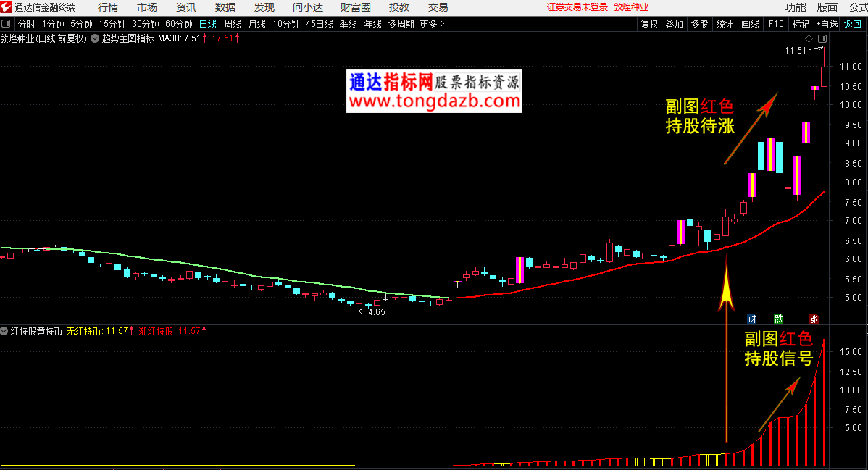
Task: Open the 数据 menu
Action: (225, 7)
